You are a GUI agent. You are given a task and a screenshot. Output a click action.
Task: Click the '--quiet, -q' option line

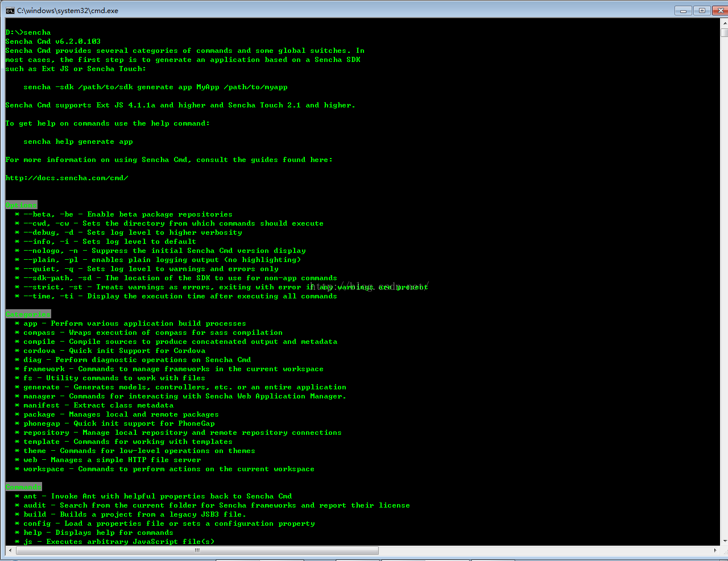(x=146, y=269)
